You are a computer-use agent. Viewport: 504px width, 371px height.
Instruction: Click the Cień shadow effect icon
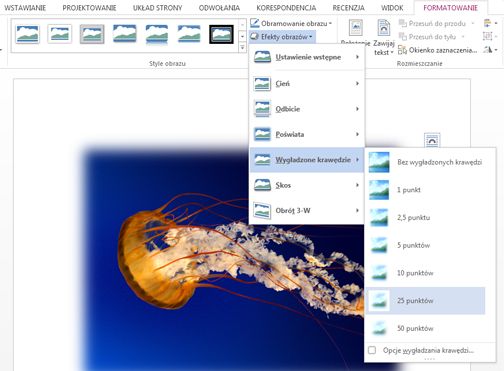click(x=262, y=83)
